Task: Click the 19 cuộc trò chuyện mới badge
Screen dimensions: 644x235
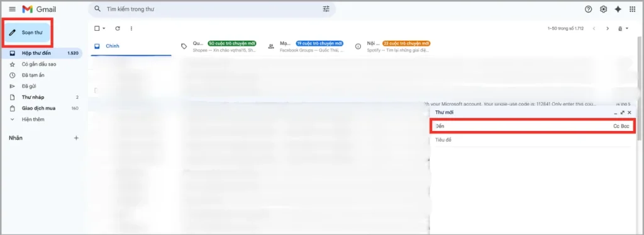Action: coord(319,43)
